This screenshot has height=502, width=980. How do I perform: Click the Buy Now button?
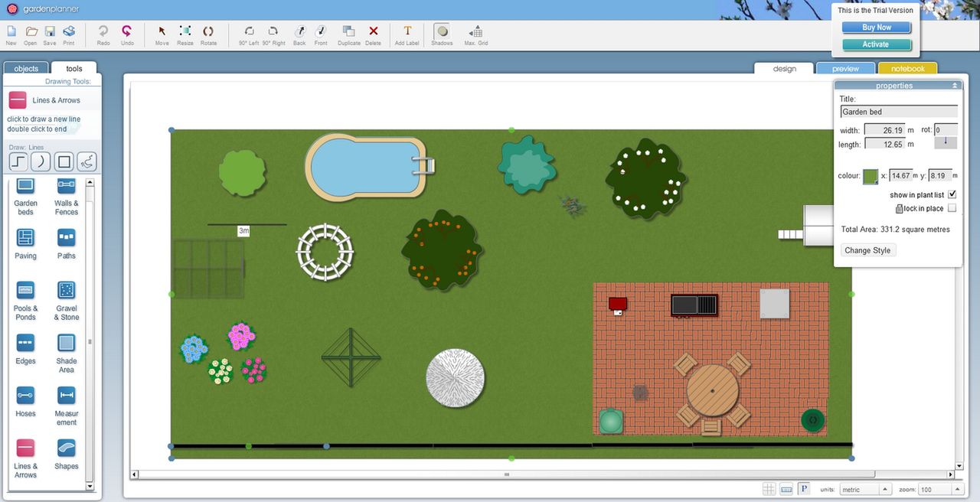(877, 28)
